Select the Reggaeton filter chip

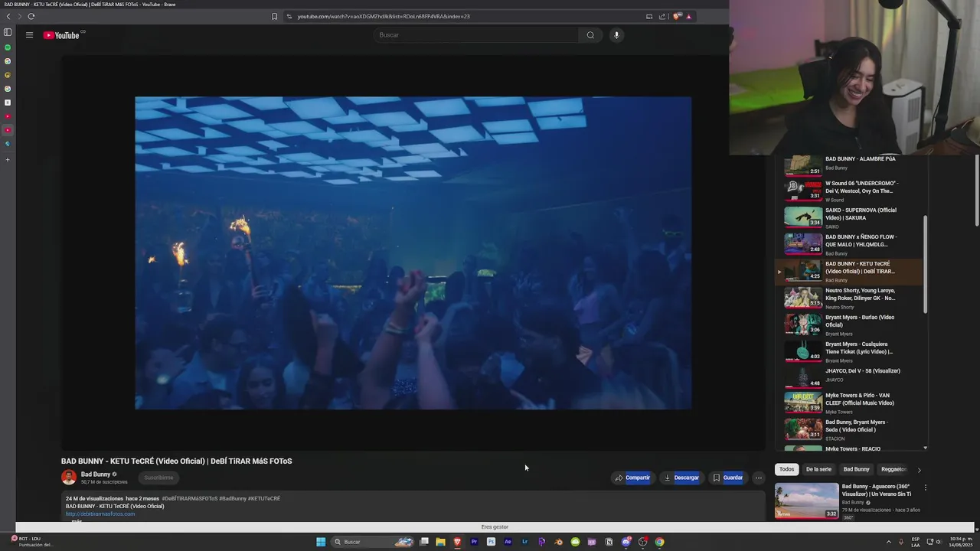coord(893,469)
